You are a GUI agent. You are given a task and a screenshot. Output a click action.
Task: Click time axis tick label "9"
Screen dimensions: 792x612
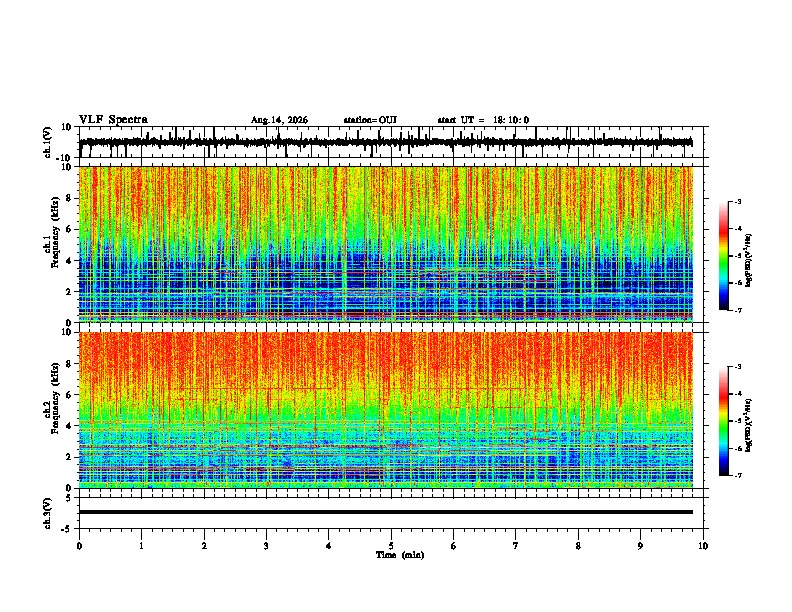coord(640,546)
